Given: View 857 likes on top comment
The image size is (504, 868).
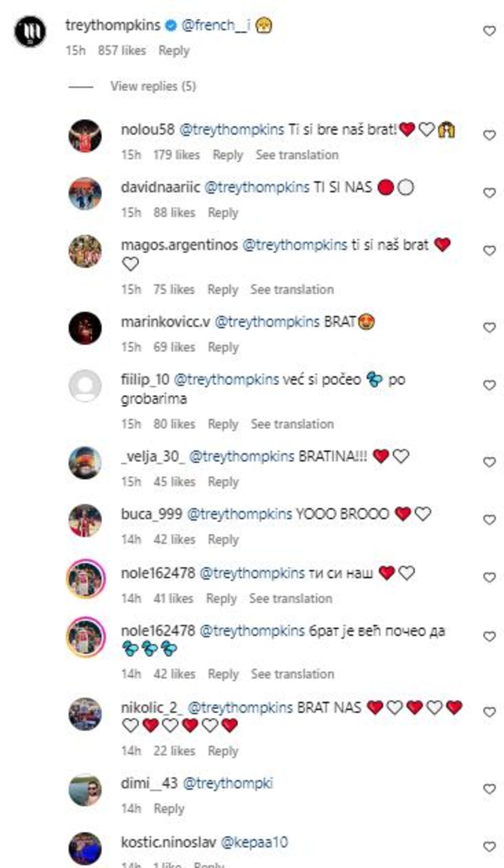Looking at the screenshot, I should 122,50.
